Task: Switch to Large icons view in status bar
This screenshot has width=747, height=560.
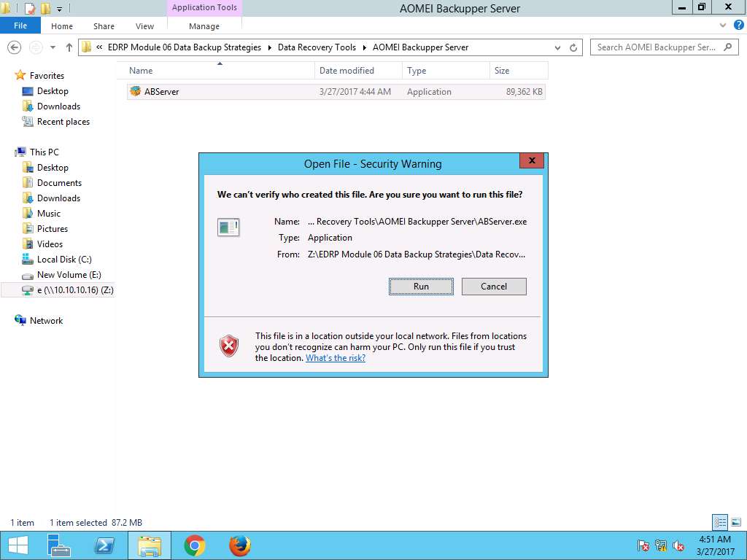Action: 736,522
